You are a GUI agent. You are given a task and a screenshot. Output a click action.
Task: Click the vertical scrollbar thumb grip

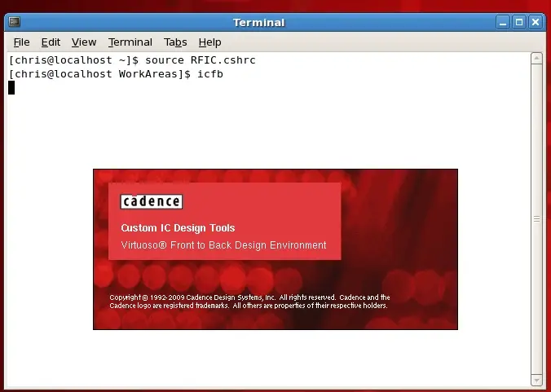point(536,219)
